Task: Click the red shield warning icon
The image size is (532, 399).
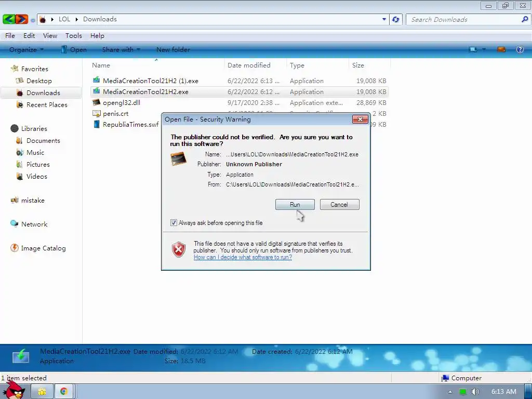Action: [x=179, y=250]
